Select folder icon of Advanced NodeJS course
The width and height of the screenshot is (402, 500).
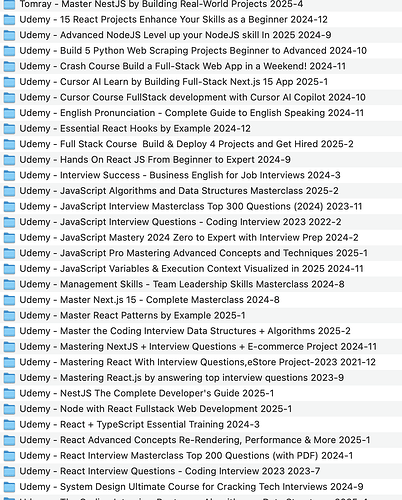(x=9, y=35)
